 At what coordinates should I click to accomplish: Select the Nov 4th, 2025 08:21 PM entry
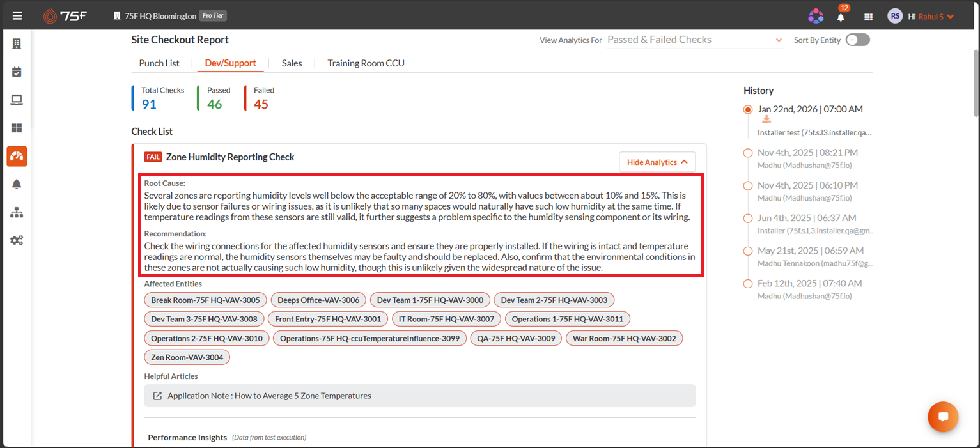click(x=807, y=153)
